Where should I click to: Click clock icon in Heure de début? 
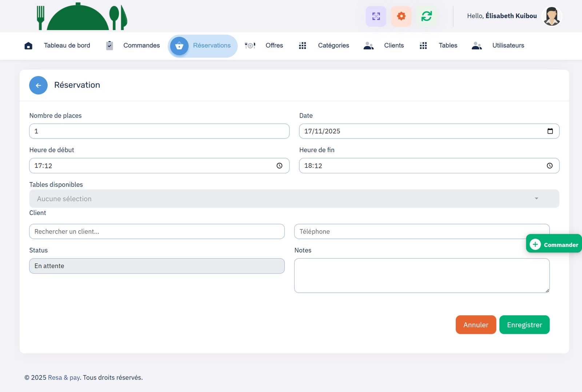279,166
